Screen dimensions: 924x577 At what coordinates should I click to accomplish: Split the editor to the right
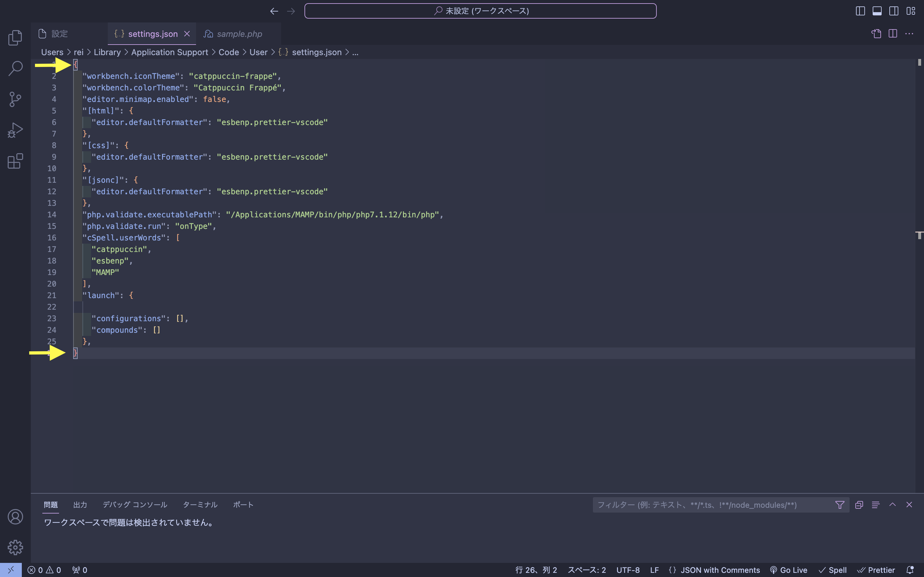click(x=893, y=34)
